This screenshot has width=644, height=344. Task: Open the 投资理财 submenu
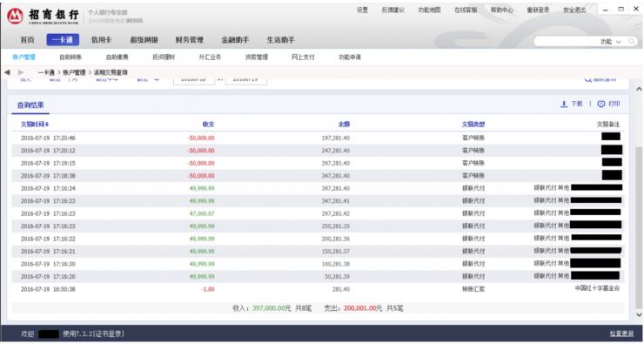164,57
